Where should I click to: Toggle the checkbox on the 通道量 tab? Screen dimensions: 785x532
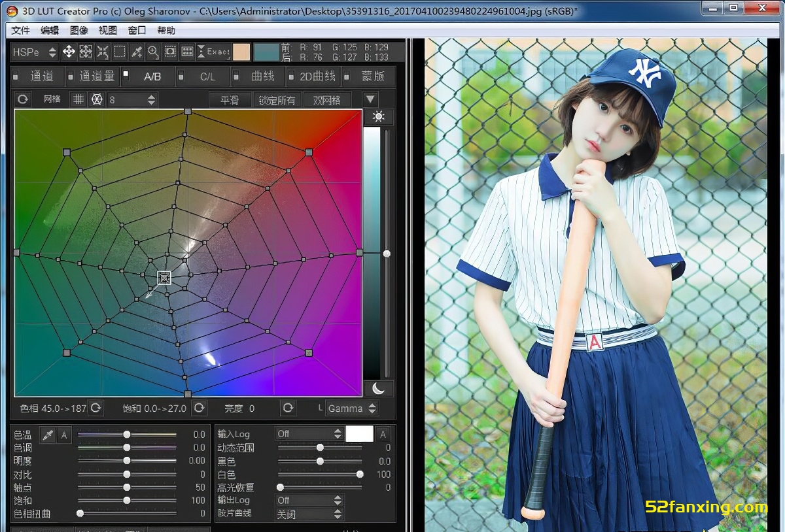[71, 75]
